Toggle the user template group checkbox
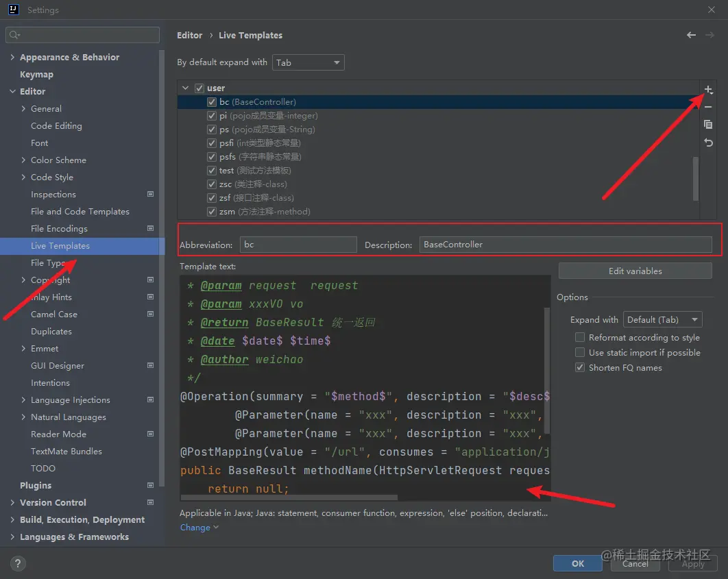The height and width of the screenshot is (579, 728). click(x=199, y=88)
